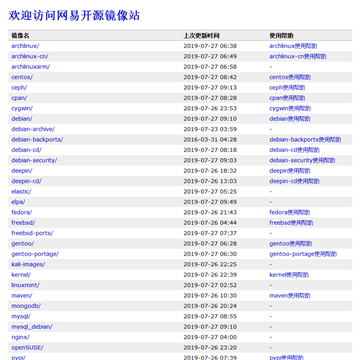
Task: Open fedora/ mirror directory
Action: (22, 212)
